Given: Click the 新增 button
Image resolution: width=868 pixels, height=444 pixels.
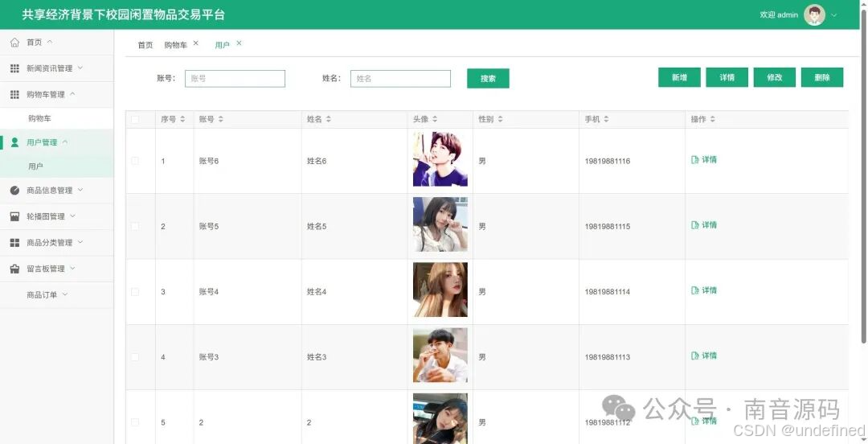Looking at the screenshot, I should click(679, 77).
